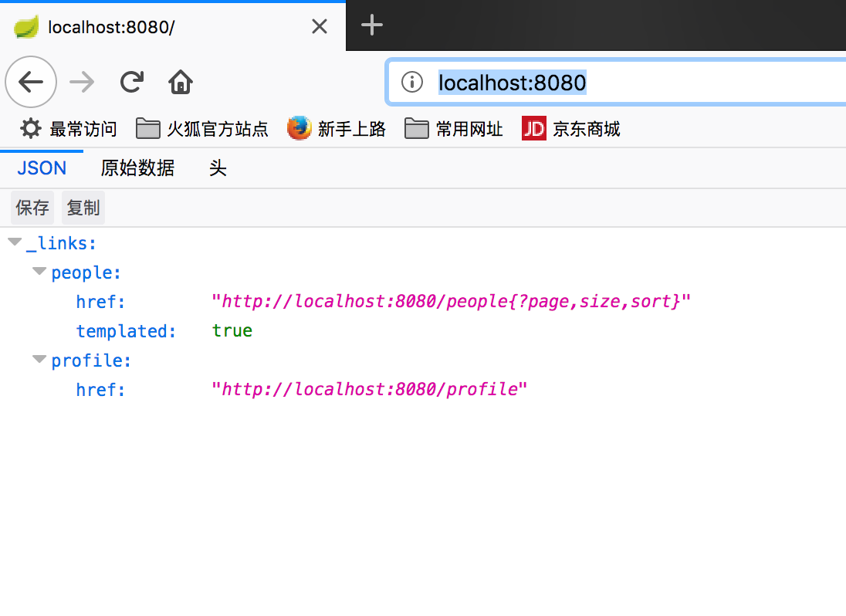Open the 常用网址 bookmark folder
The height and width of the screenshot is (616, 846).
(454, 129)
